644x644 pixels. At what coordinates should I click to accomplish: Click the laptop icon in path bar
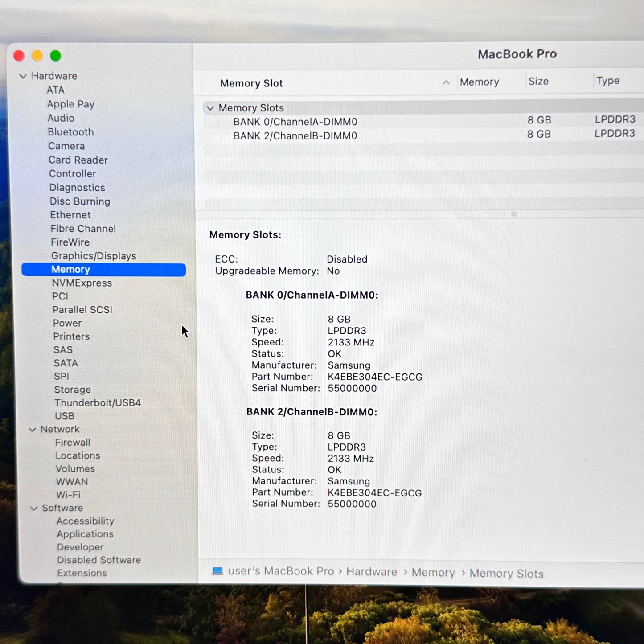pyautogui.click(x=217, y=571)
